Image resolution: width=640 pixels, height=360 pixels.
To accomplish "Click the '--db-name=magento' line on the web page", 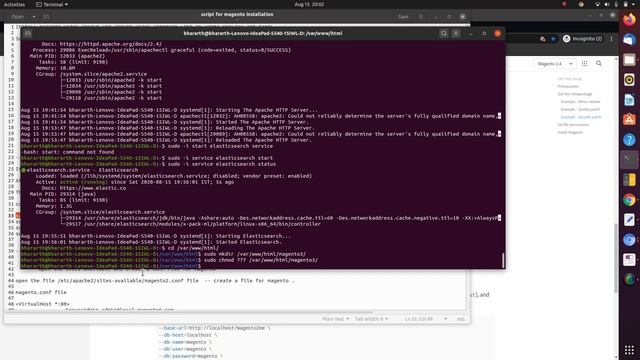I will pyautogui.click(x=185, y=342).
